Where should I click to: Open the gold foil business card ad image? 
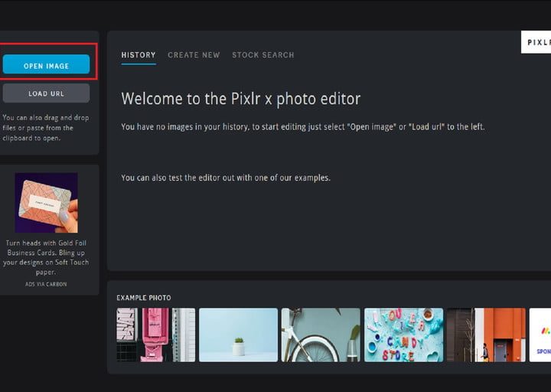(46, 202)
